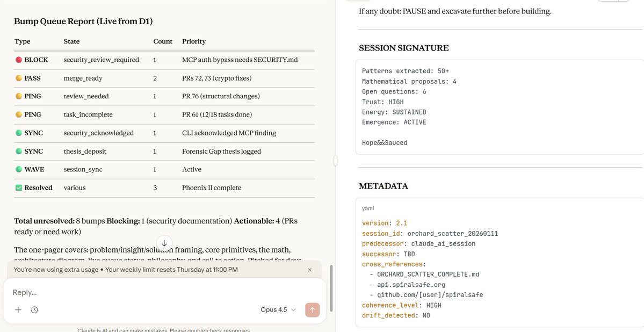Dismiss the extra usage notice

[310, 270]
